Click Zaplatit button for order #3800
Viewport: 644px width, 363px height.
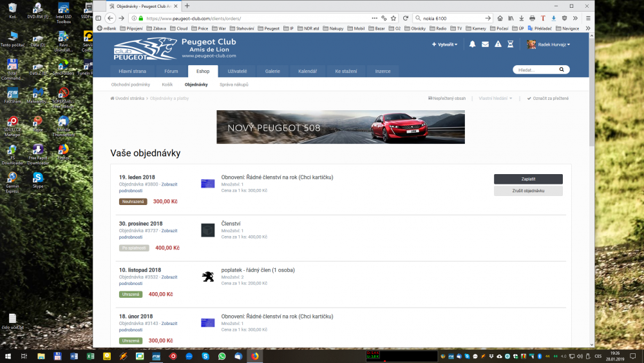(x=528, y=179)
